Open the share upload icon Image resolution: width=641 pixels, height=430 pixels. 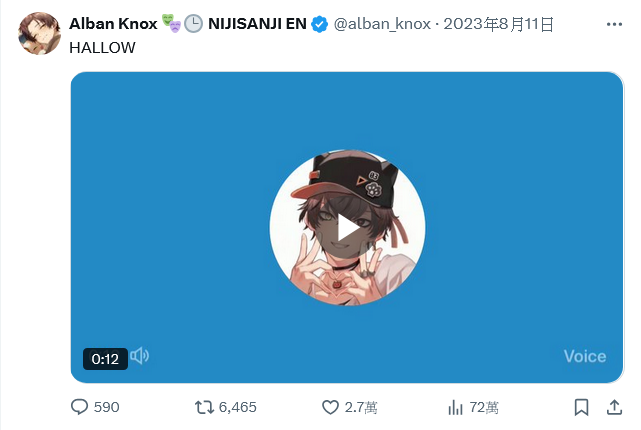coord(614,407)
